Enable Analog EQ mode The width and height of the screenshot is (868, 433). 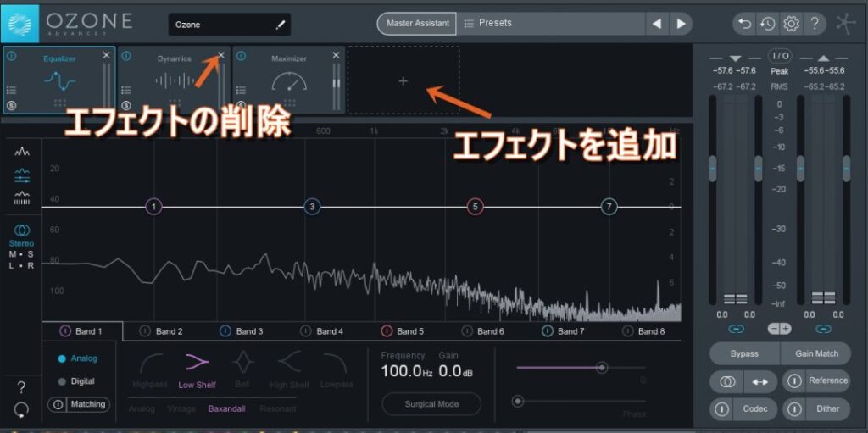pos(62,358)
